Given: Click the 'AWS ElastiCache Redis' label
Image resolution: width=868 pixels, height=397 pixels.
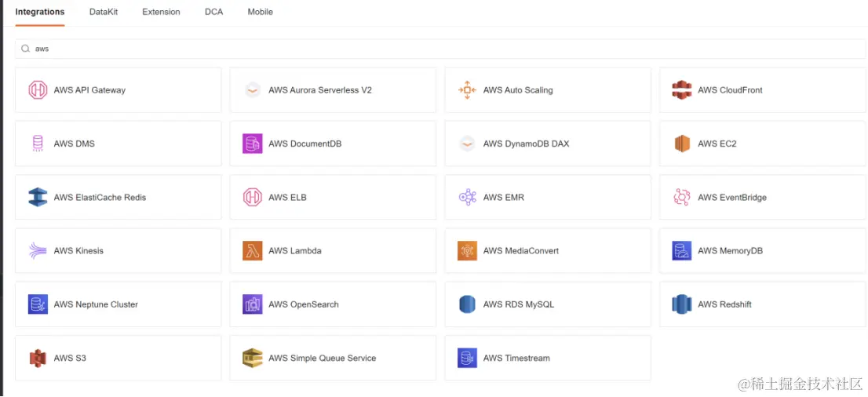Looking at the screenshot, I should tap(100, 198).
